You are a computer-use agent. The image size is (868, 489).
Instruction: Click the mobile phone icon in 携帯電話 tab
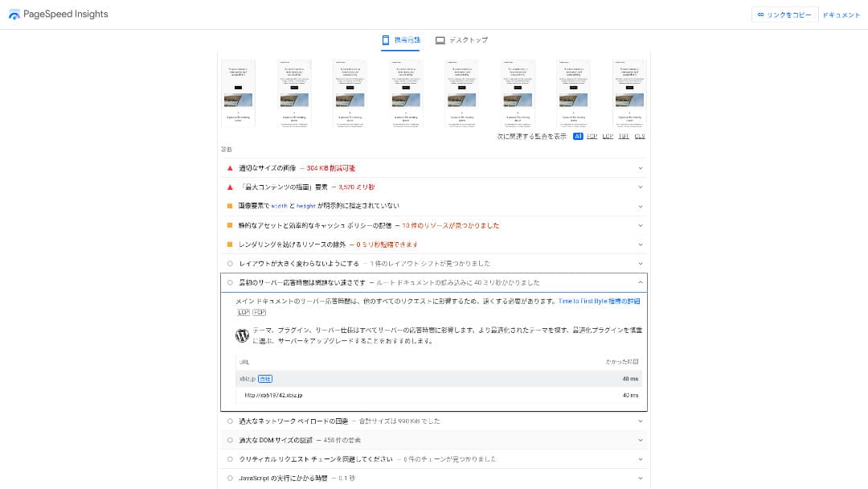click(386, 40)
